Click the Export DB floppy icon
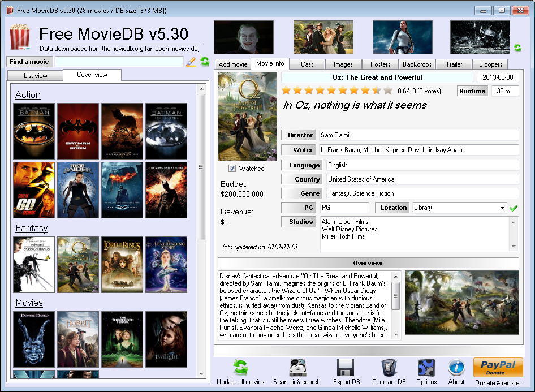Viewport: 535px width, 392px height. tap(346, 368)
